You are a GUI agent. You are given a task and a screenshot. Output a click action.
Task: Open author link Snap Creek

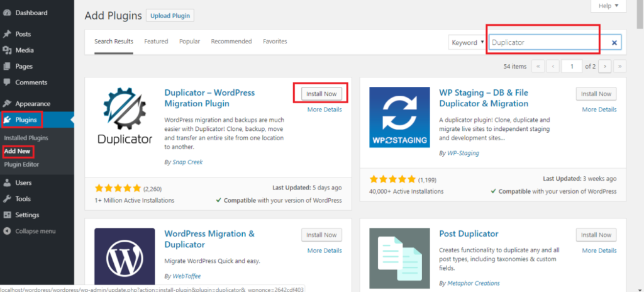[x=187, y=162]
